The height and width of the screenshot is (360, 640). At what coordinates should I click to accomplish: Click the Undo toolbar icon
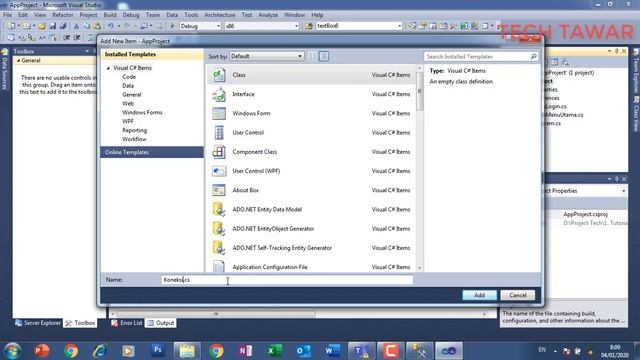pos(111,26)
